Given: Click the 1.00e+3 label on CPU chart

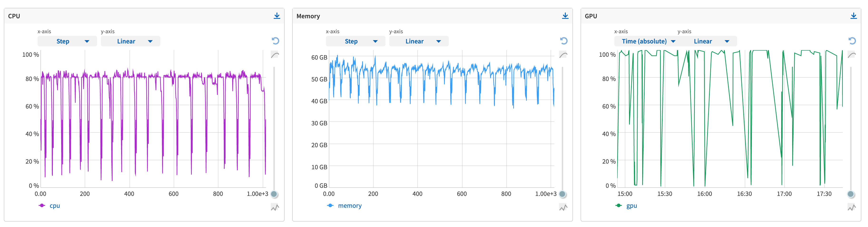Looking at the screenshot, I should (x=257, y=194).
